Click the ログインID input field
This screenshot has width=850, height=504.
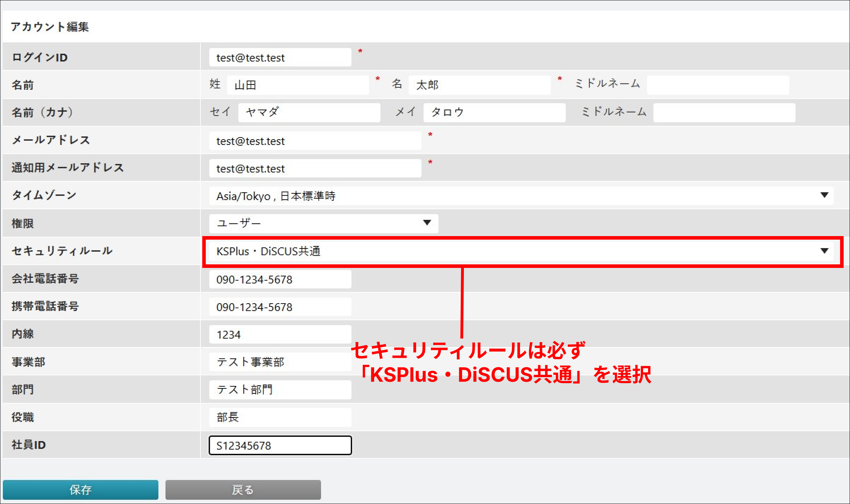click(280, 58)
